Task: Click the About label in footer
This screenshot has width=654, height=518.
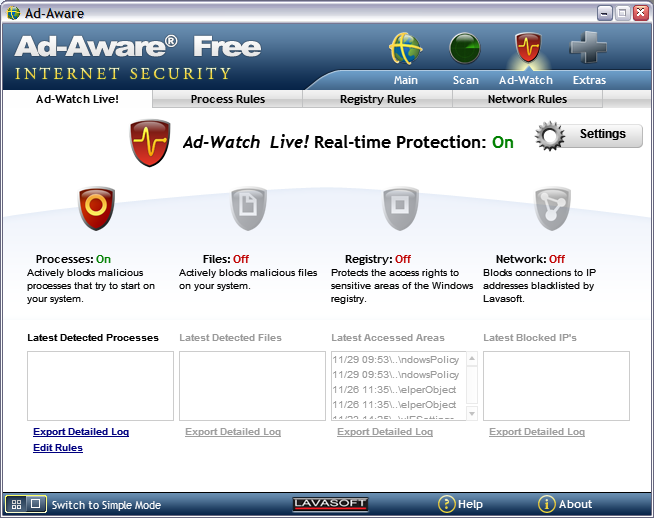Action: click(575, 504)
